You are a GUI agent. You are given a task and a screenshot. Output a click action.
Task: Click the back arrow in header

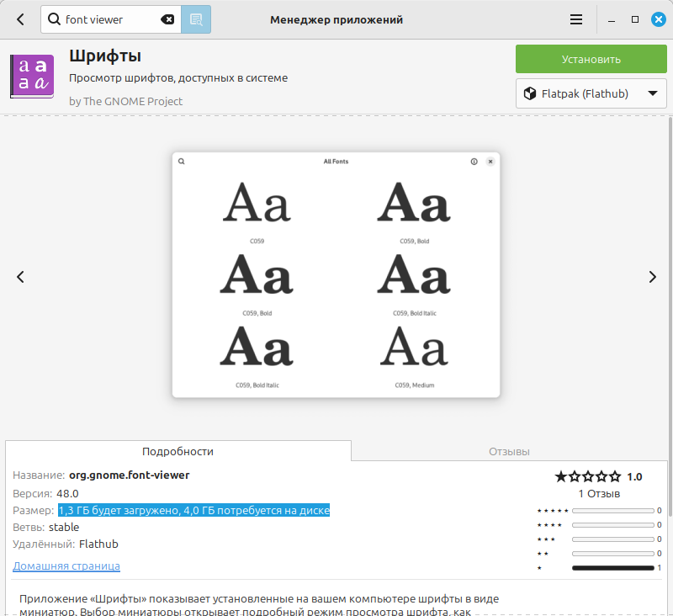click(x=20, y=19)
